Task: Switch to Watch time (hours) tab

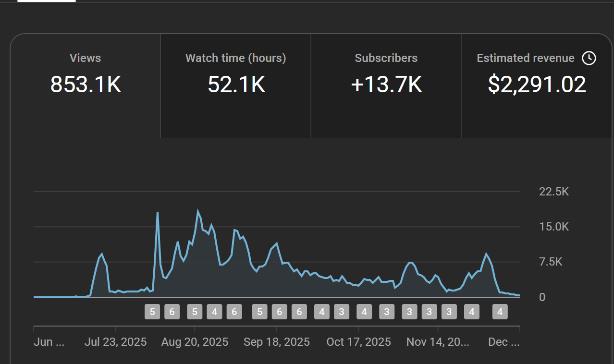Action: pos(236,85)
